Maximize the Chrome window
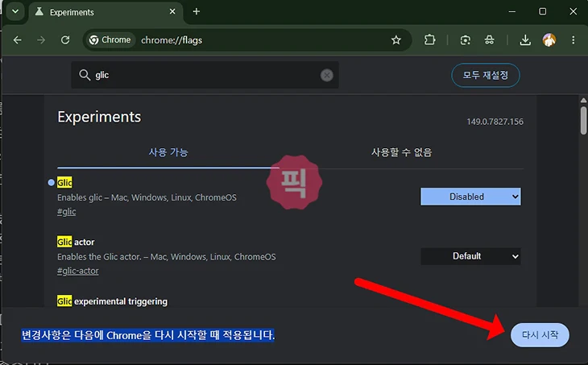Viewport: 588px width, 365px height. [542, 11]
